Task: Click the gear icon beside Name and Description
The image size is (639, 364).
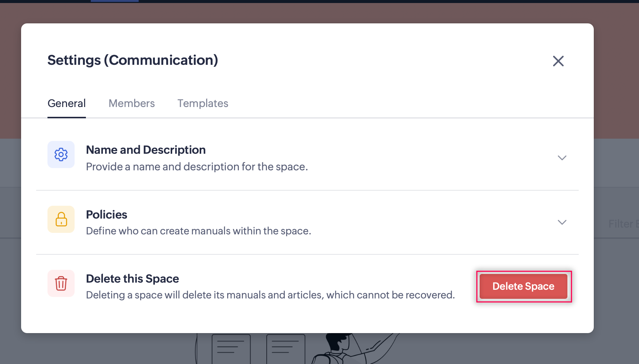Action: [61, 154]
